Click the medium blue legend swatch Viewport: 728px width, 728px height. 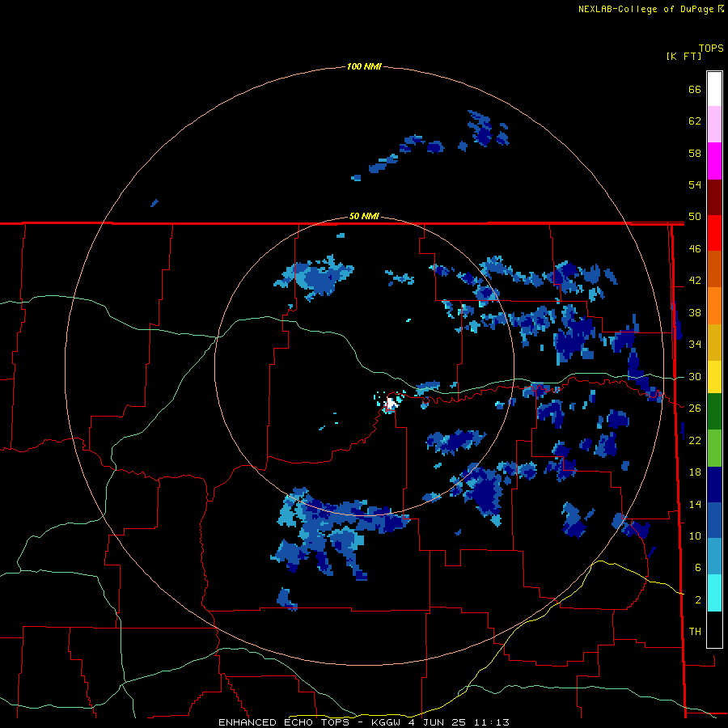click(714, 520)
